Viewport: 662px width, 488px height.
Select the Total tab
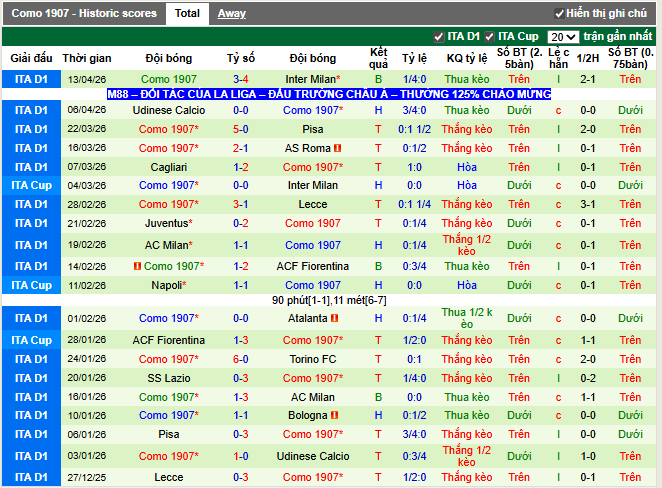(x=186, y=14)
